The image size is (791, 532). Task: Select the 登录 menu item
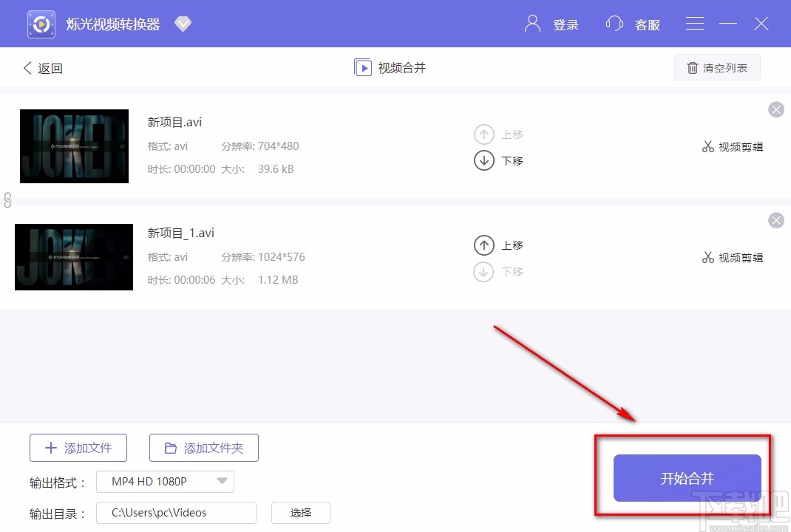coord(566,24)
